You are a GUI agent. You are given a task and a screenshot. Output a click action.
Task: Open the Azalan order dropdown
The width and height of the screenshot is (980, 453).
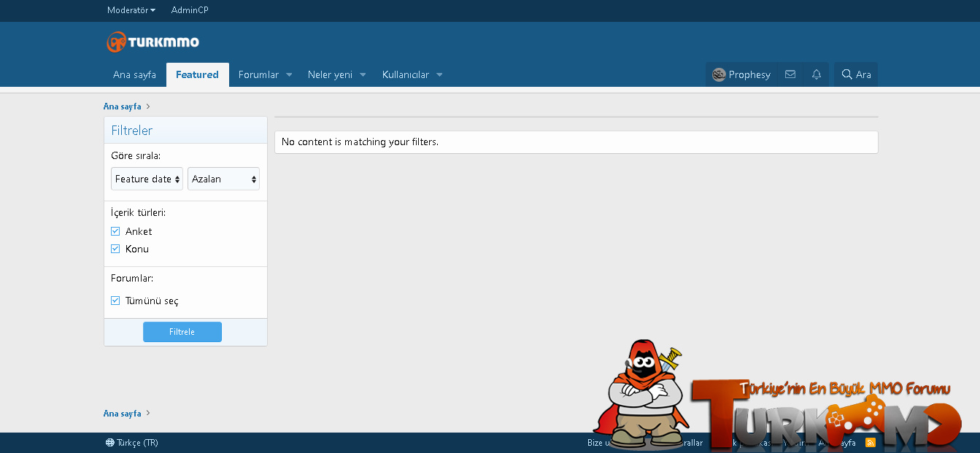pyautogui.click(x=223, y=178)
